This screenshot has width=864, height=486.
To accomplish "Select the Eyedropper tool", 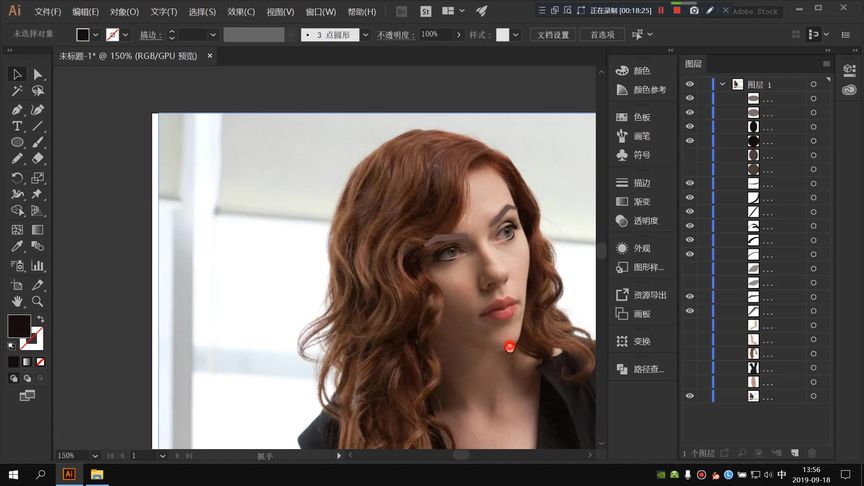I will coord(17,247).
